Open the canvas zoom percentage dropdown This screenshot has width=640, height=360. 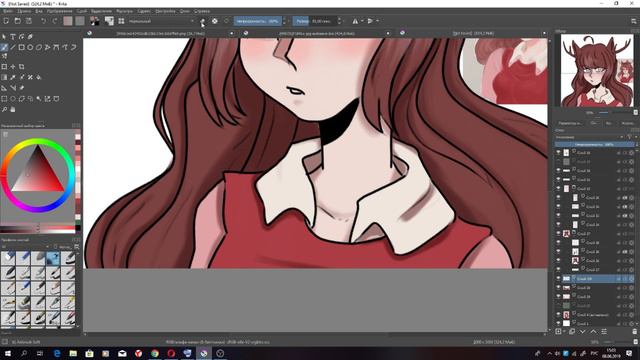pyautogui.click(x=594, y=342)
